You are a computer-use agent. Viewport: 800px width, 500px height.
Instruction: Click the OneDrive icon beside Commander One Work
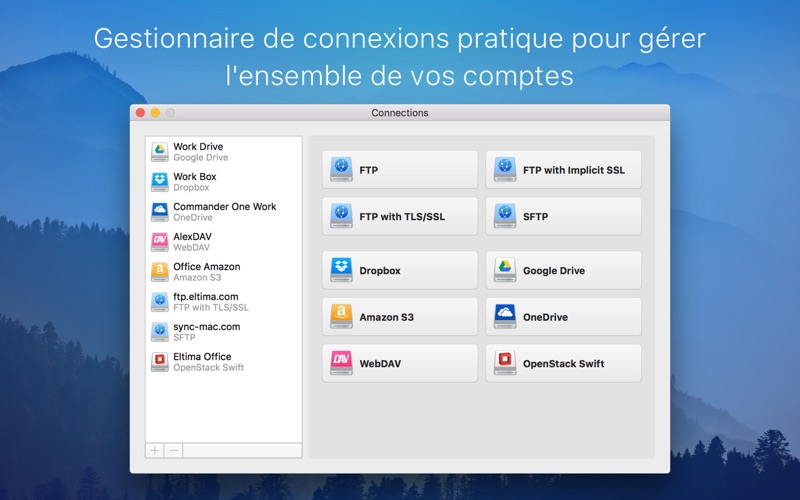pyautogui.click(x=160, y=212)
